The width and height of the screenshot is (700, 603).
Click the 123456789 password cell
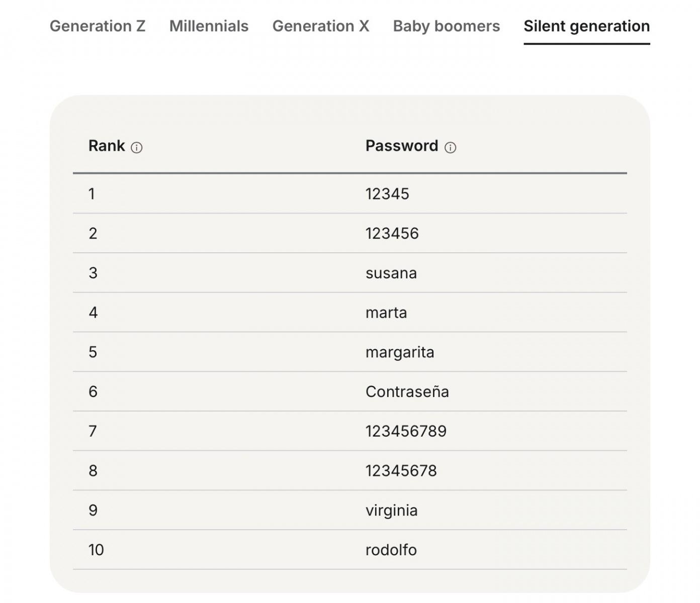tap(406, 431)
